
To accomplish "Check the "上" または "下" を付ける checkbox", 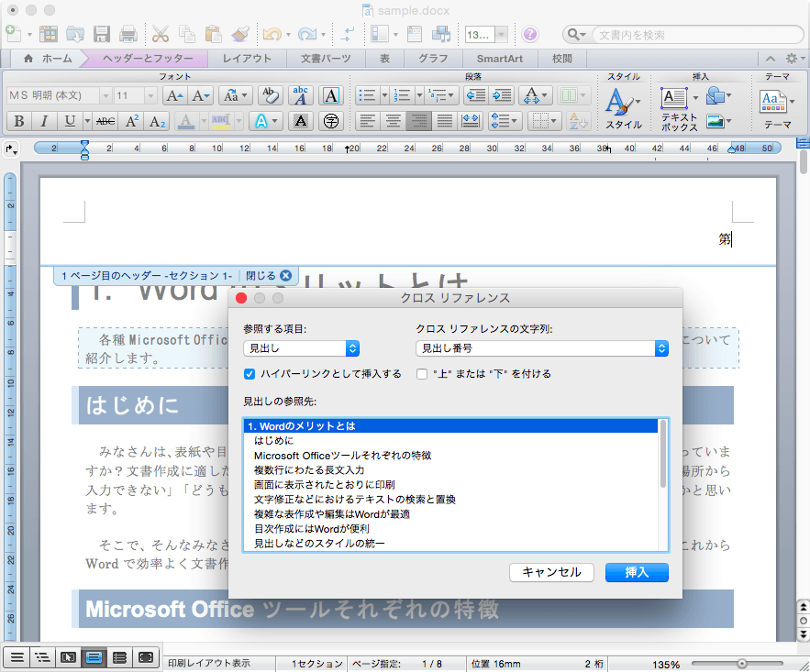I will pos(422,374).
